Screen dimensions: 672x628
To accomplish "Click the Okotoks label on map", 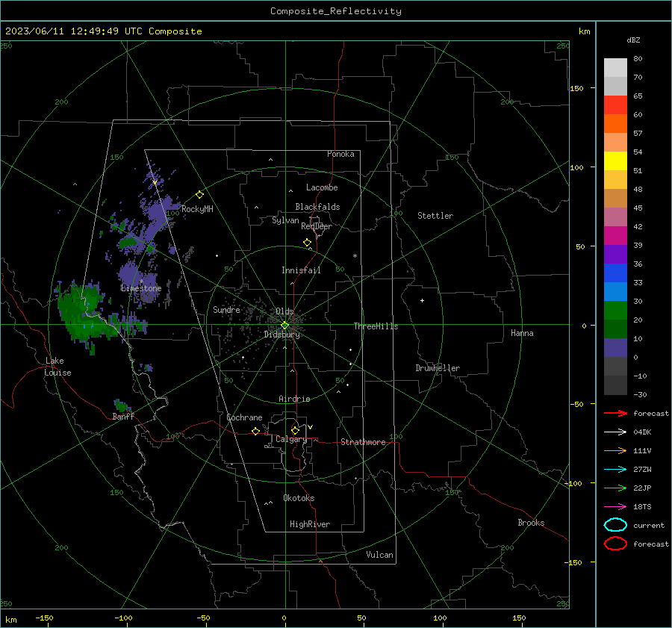I will [x=299, y=498].
